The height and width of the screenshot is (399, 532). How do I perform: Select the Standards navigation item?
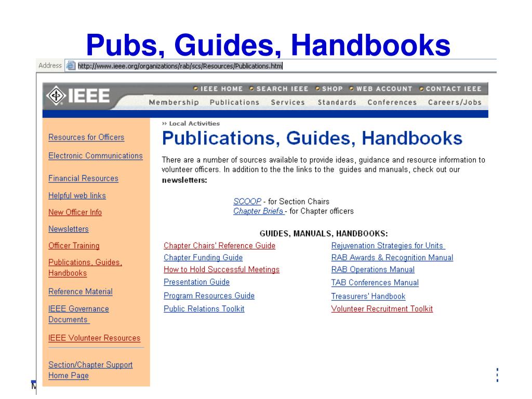pyautogui.click(x=337, y=102)
